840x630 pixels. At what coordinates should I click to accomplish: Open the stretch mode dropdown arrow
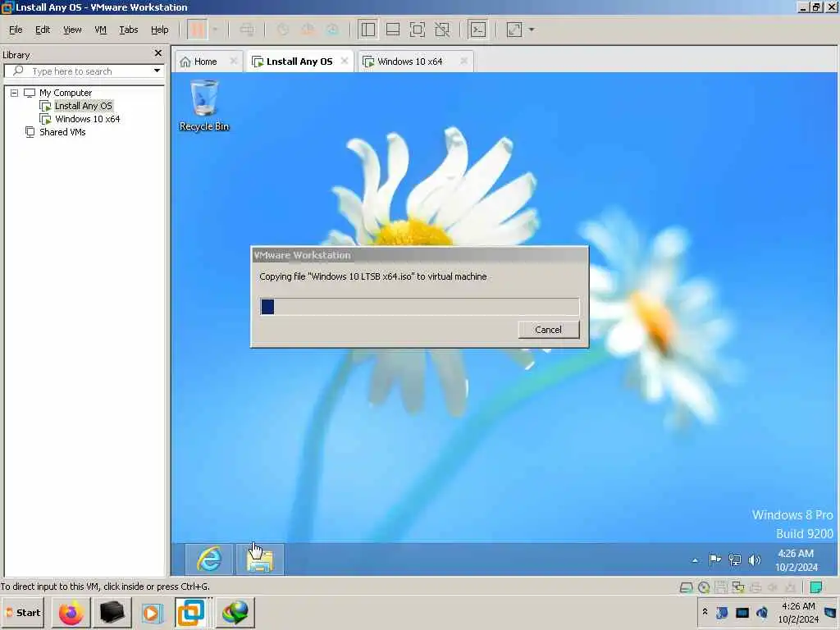pos(532,30)
